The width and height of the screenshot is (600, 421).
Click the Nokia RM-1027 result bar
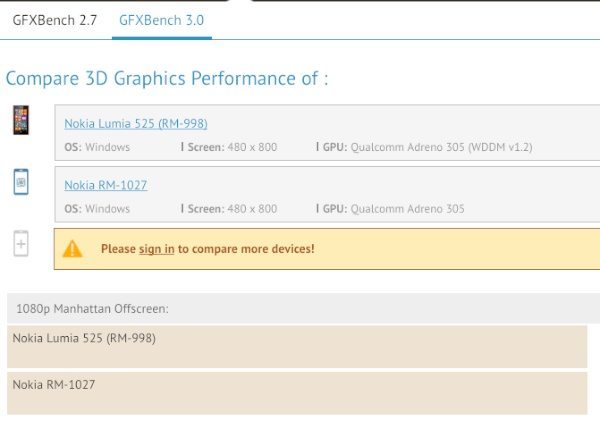point(297,392)
